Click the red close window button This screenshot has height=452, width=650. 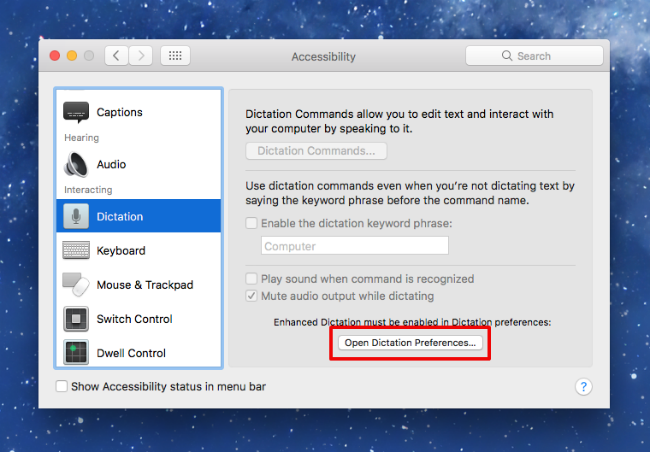55,56
